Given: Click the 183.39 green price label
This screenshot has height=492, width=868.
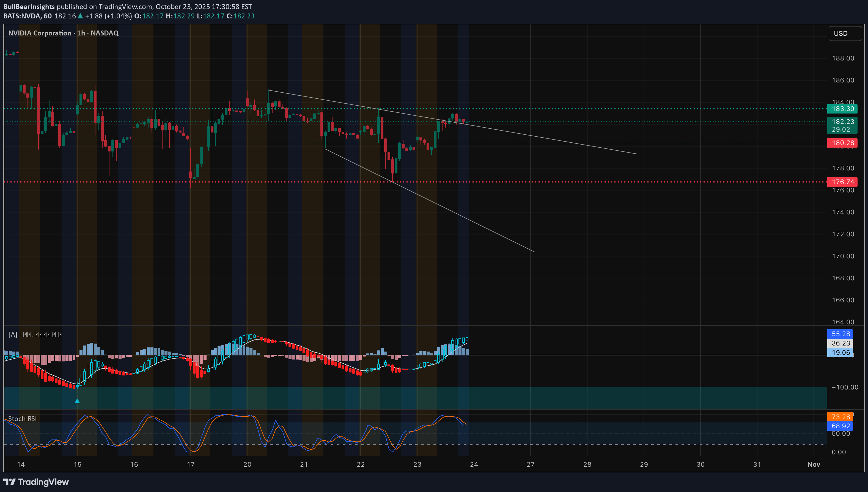Looking at the screenshot, I should (842, 109).
